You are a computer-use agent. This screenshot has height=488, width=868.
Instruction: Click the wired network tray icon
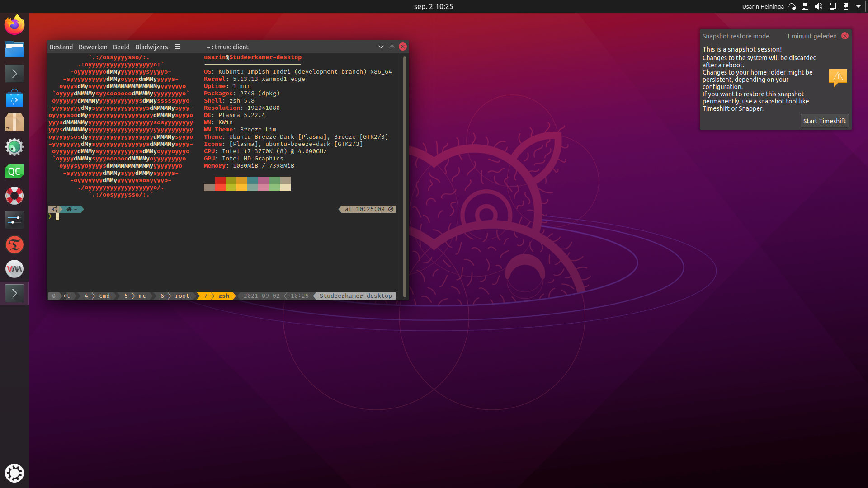tap(832, 6)
